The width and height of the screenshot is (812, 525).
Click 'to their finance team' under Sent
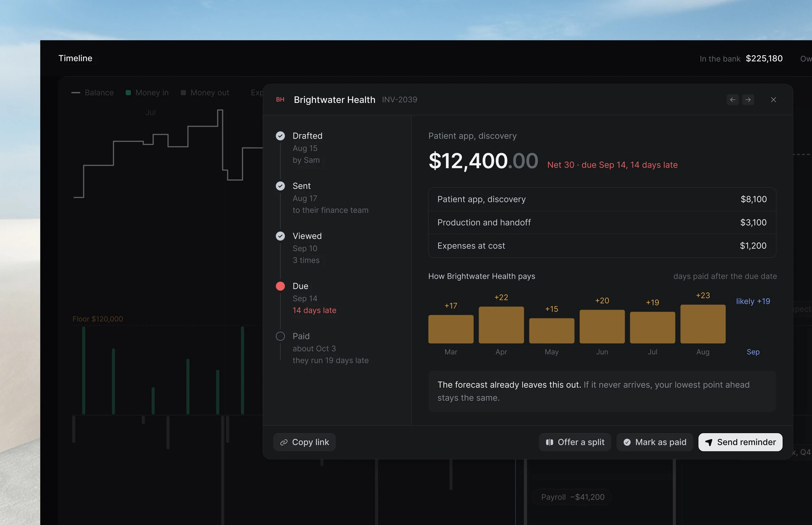(330, 210)
